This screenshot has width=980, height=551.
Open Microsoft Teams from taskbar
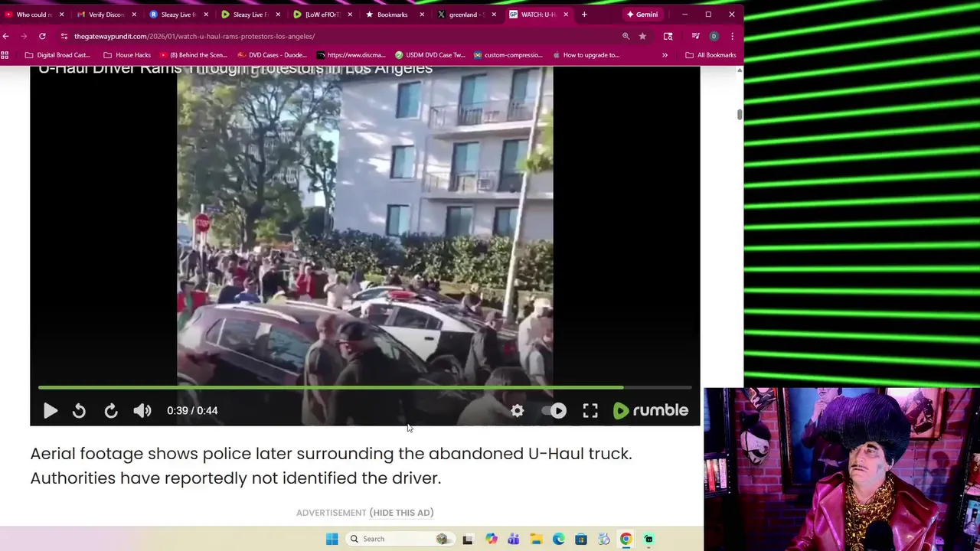coord(513,539)
